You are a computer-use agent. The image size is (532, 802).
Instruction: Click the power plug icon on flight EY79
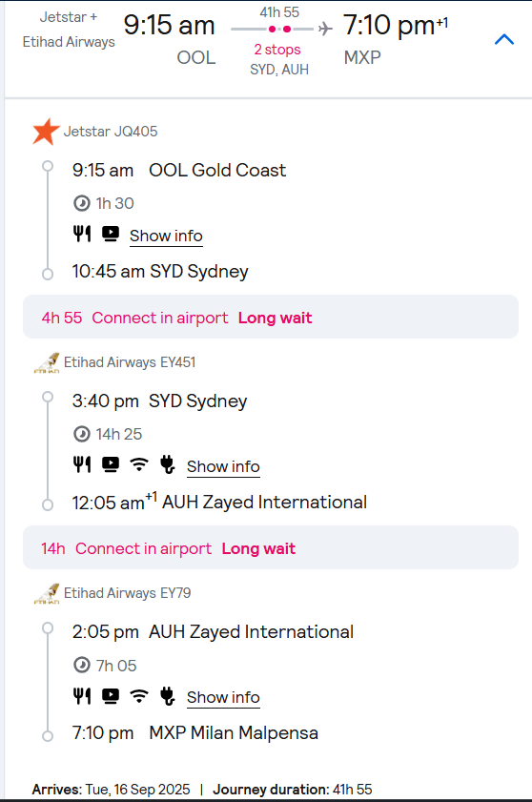tap(167, 695)
